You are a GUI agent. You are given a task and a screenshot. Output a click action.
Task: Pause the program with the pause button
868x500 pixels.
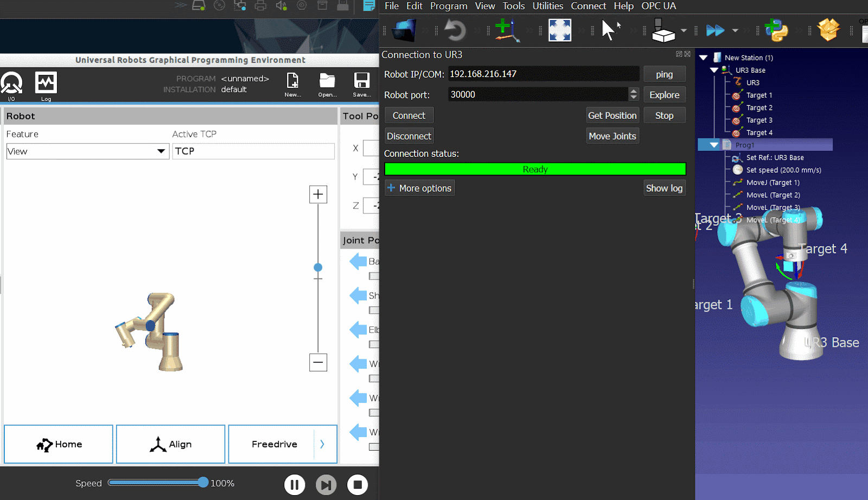295,485
